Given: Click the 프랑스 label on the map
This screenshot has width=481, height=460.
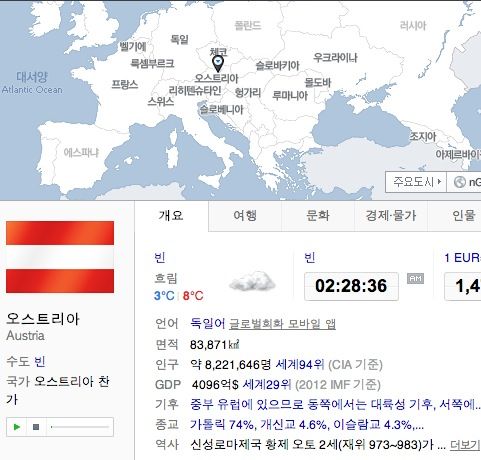Looking at the screenshot, I should pos(125,84).
